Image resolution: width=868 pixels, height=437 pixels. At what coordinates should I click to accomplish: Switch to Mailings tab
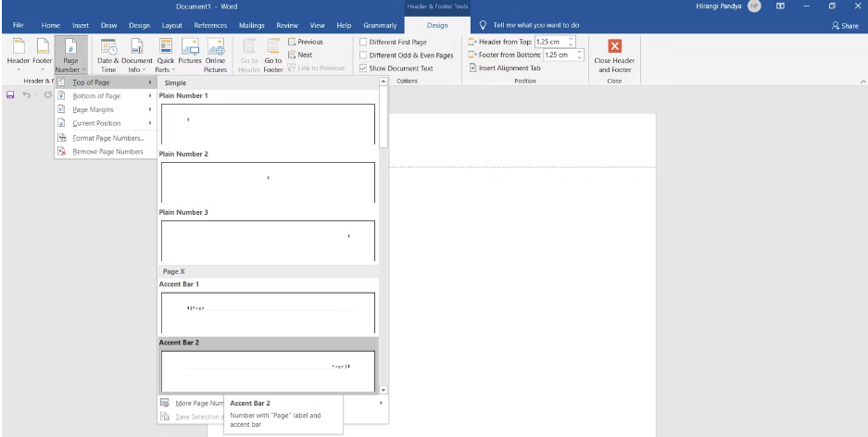[x=252, y=25]
